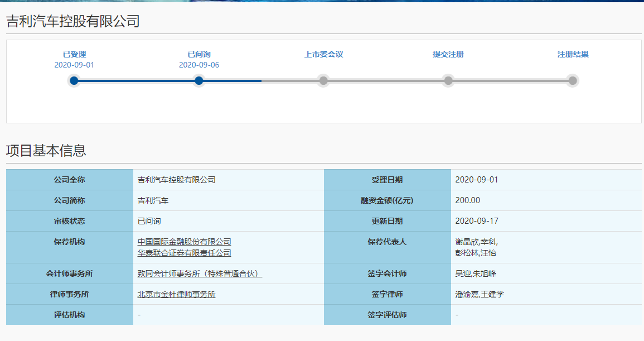Open the 中国国际金融股份有限公司 sponsor link
Viewport: 644px width, 341px height.
tap(184, 242)
